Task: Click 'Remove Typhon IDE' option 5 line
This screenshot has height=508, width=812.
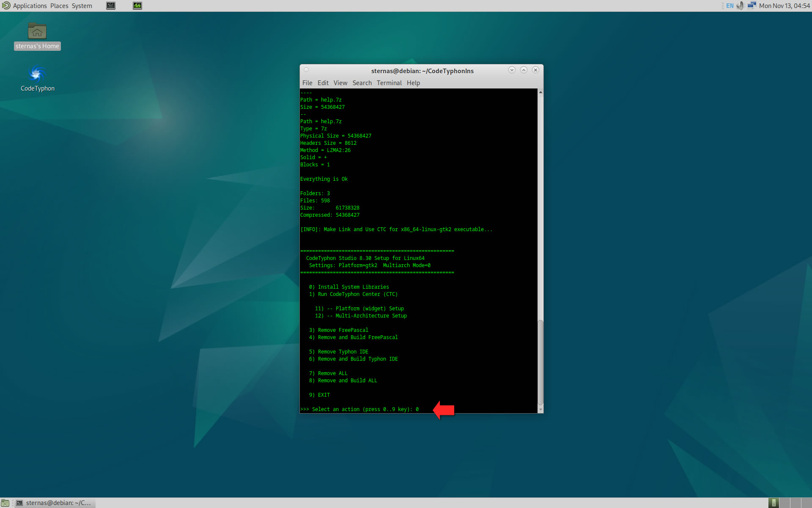Action: (x=338, y=352)
